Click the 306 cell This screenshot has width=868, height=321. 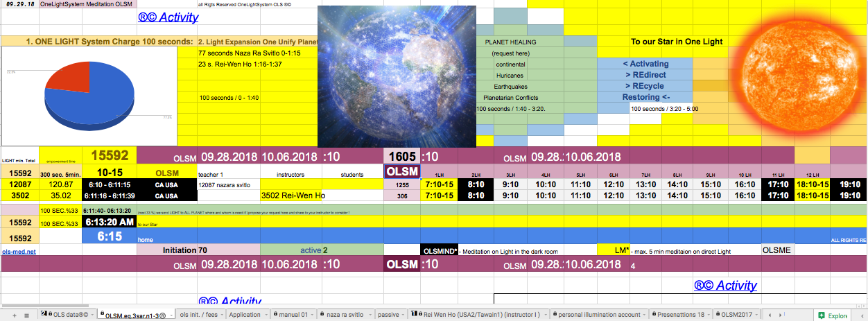click(x=402, y=196)
